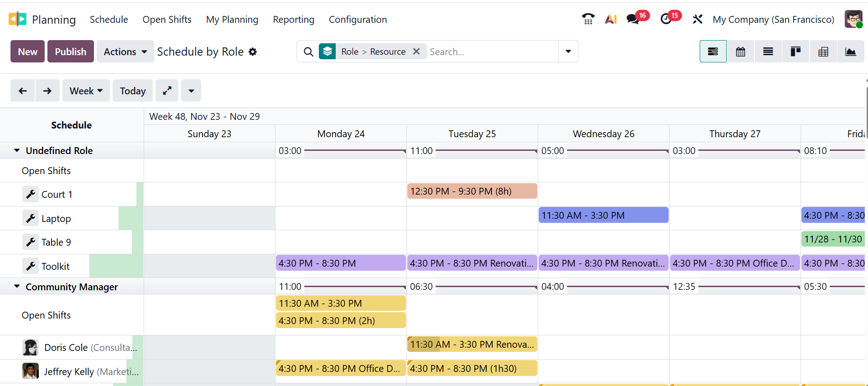
Task: Open the kanban view
Action: [795, 51]
